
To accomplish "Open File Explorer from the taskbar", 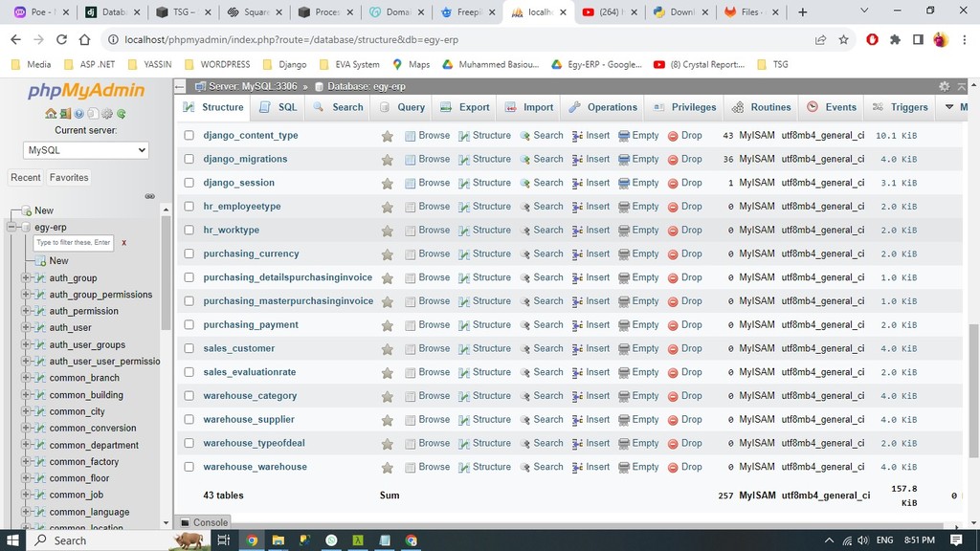I will [x=278, y=540].
